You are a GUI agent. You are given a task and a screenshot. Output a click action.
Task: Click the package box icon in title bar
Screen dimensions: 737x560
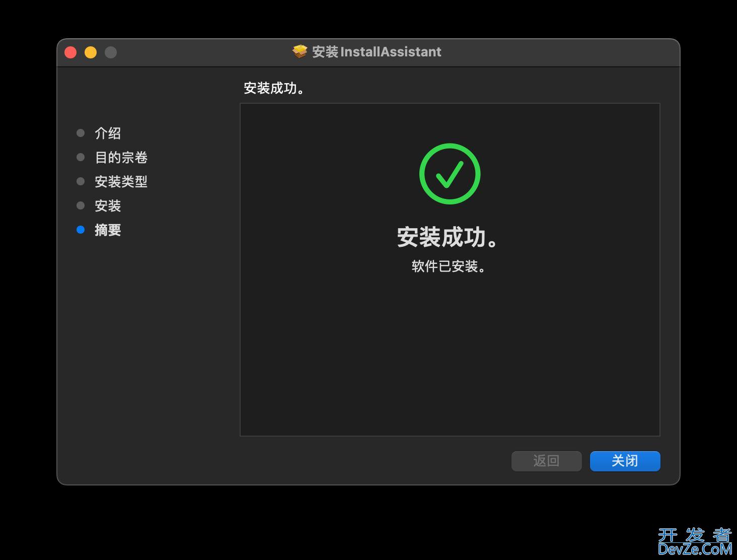(300, 51)
